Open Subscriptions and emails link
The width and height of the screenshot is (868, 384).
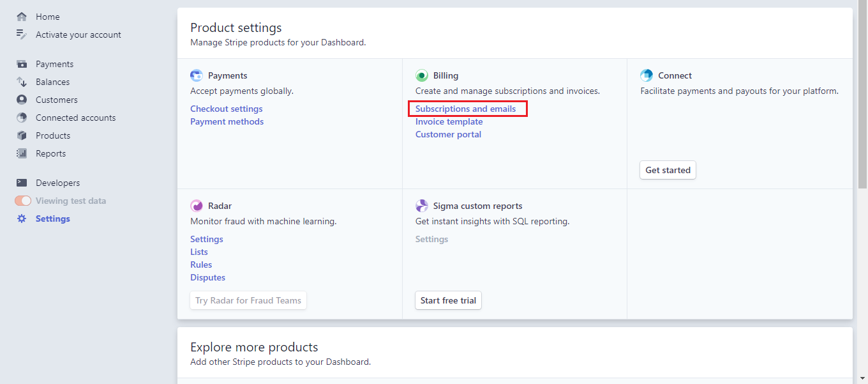point(465,109)
